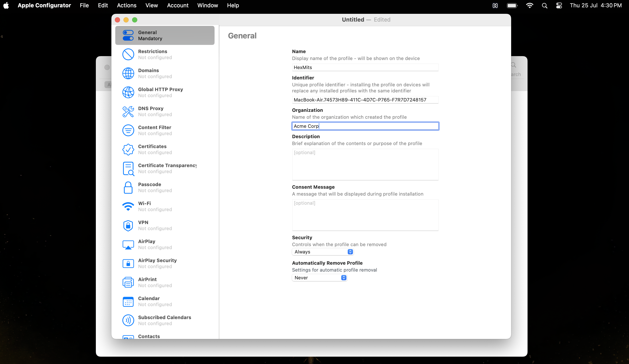Select AirPrint label in sidebar
The width and height of the screenshot is (629, 364).
click(x=147, y=279)
